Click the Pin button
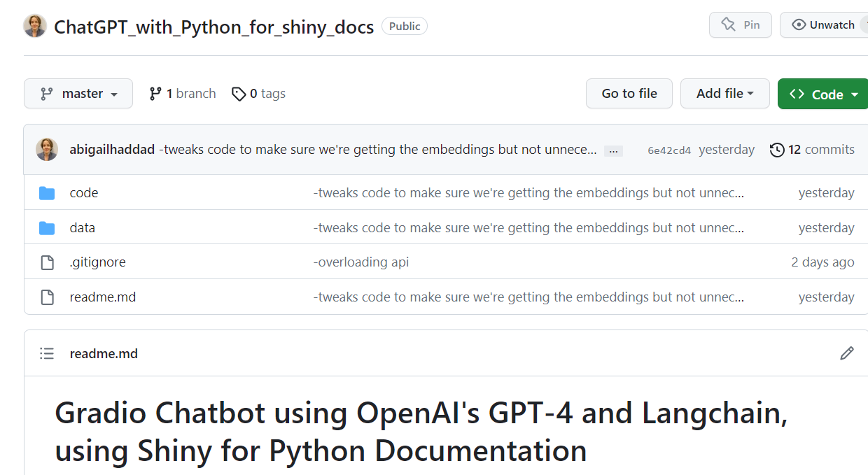 point(741,25)
